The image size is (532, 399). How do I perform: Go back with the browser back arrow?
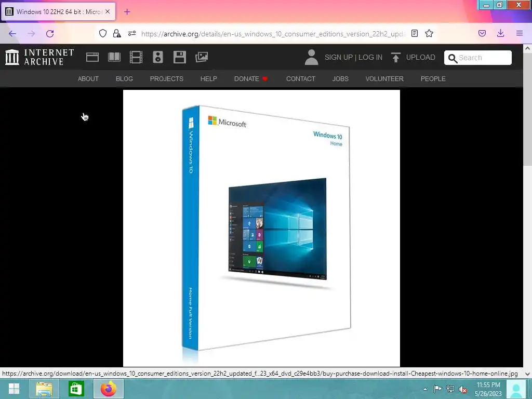[12, 34]
